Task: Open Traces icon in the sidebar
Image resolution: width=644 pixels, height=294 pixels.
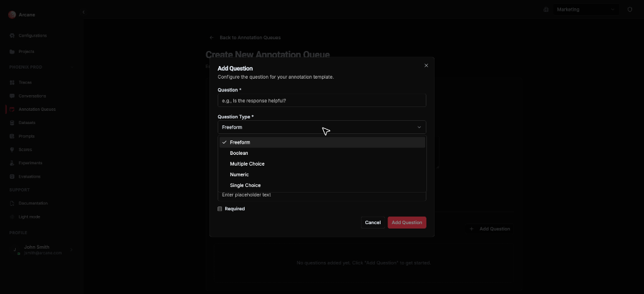Action: (x=12, y=82)
